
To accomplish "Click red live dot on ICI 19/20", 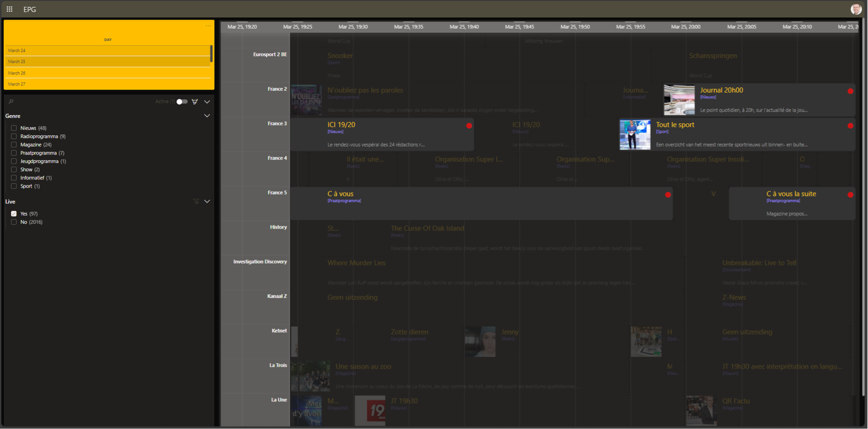I will pyautogui.click(x=469, y=126).
